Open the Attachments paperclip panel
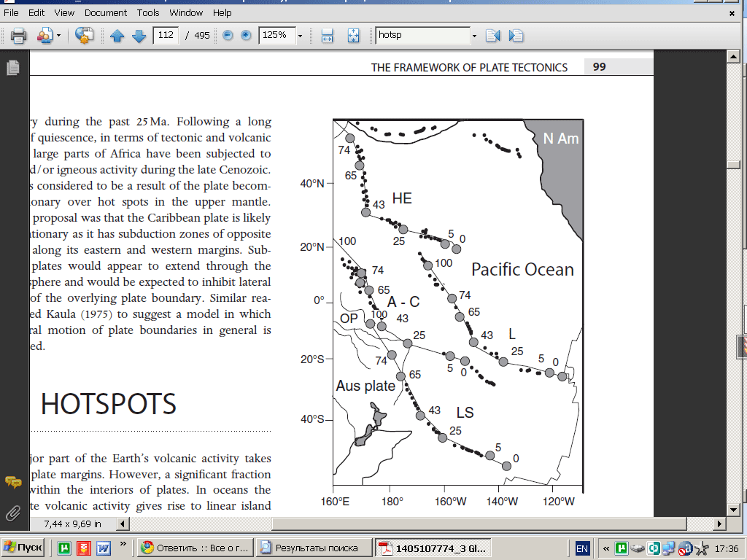Screen dimensions: 747x560 click(x=13, y=513)
